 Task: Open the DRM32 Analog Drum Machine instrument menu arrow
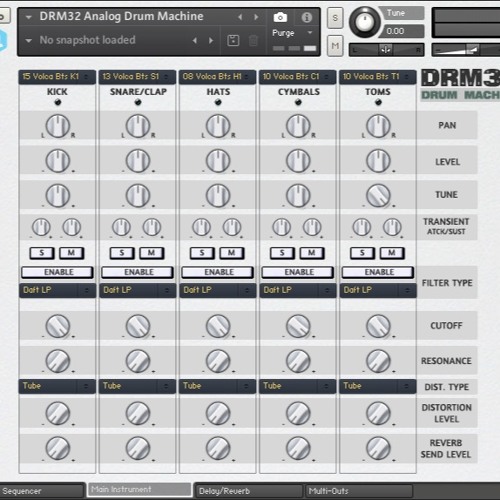point(29,17)
